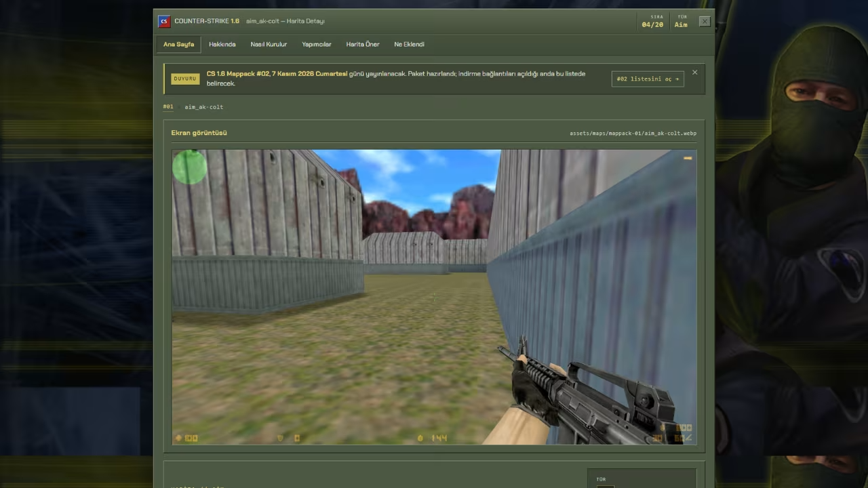Go to the Nasıl Kurulur tab
This screenshot has height=488, width=868.
[x=269, y=44]
